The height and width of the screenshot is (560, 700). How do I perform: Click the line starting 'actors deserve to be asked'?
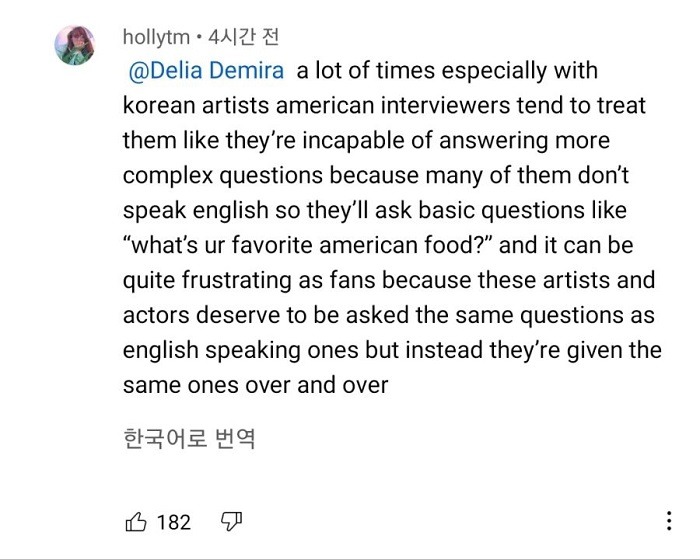coord(389,315)
